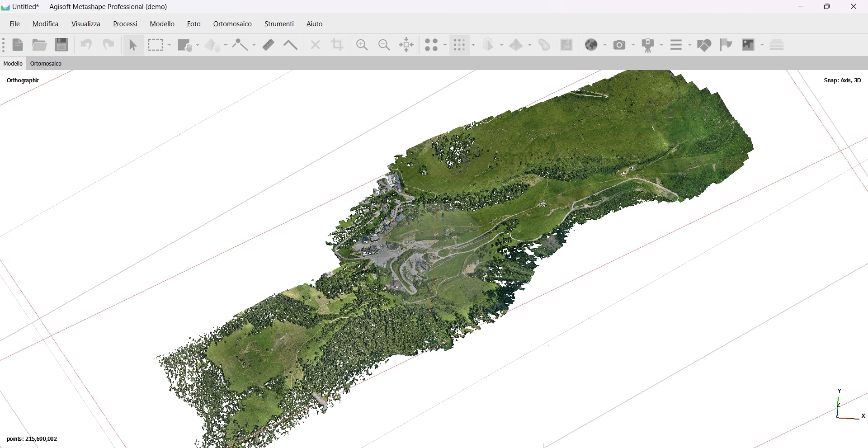Open the Strumenti menu
The height and width of the screenshot is (448, 868).
278,24
